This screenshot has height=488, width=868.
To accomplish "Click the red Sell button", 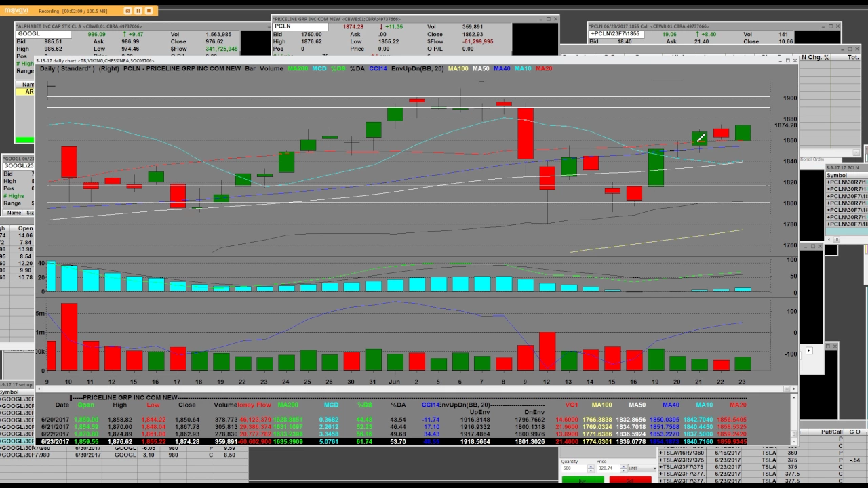I will tap(630, 480).
